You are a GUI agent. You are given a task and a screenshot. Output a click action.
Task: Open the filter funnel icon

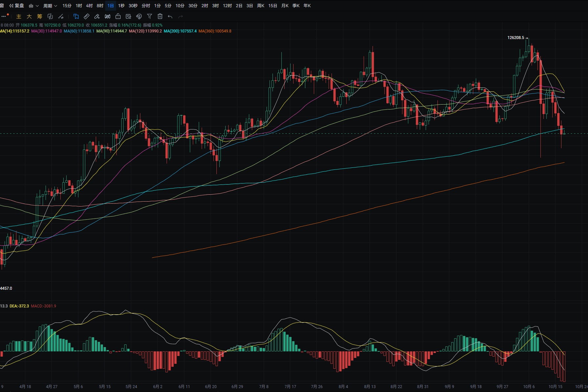tap(150, 16)
